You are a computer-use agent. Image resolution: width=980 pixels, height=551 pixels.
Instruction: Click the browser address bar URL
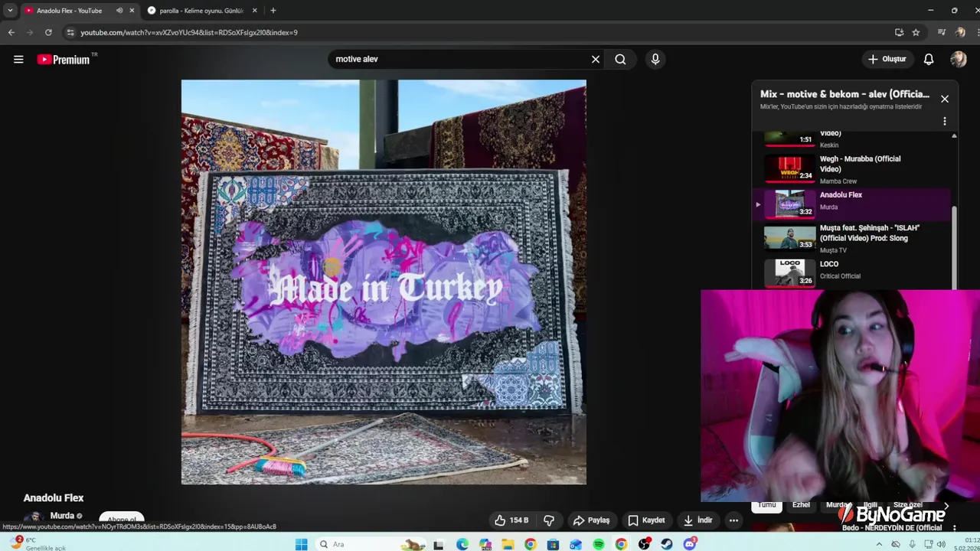189,32
